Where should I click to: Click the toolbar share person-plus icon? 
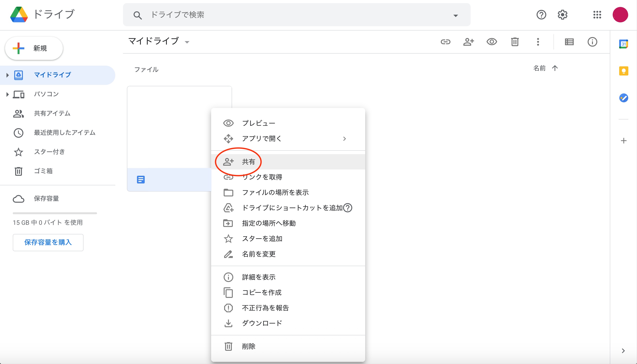click(x=468, y=42)
